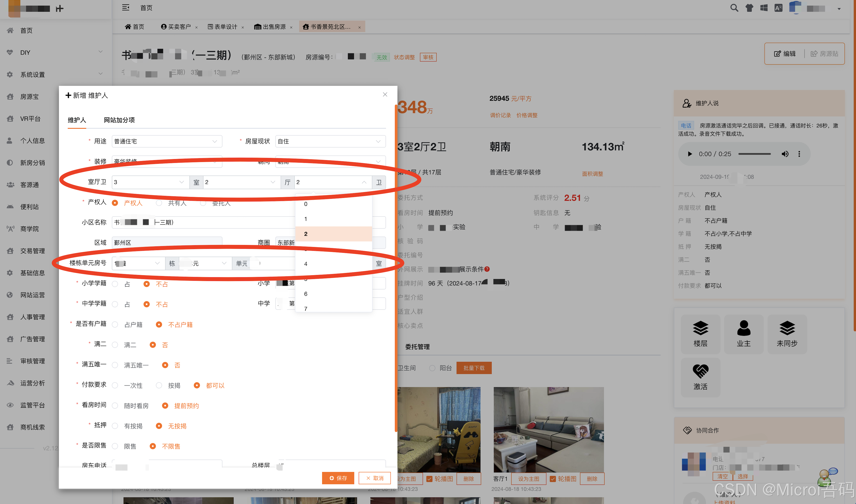
Task: Click the 激活 handshake icon card
Action: [700, 377]
